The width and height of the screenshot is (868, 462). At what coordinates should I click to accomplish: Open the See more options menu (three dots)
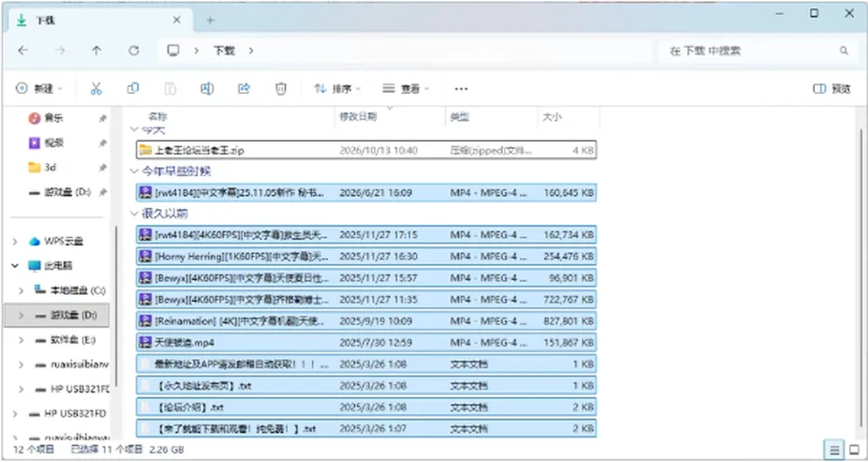(461, 89)
